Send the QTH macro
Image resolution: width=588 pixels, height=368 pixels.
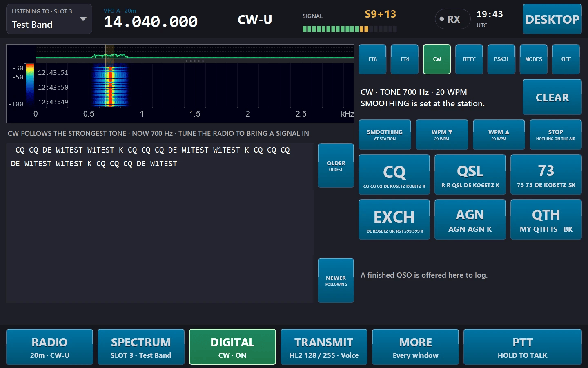[x=546, y=220]
